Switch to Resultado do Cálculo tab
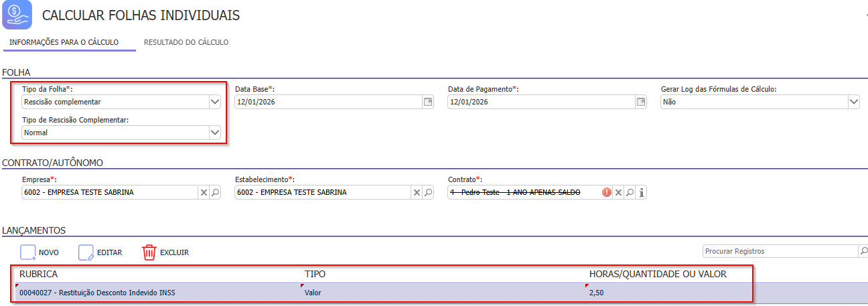Image resolution: width=868 pixels, height=306 pixels. click(x=186, y=42)
